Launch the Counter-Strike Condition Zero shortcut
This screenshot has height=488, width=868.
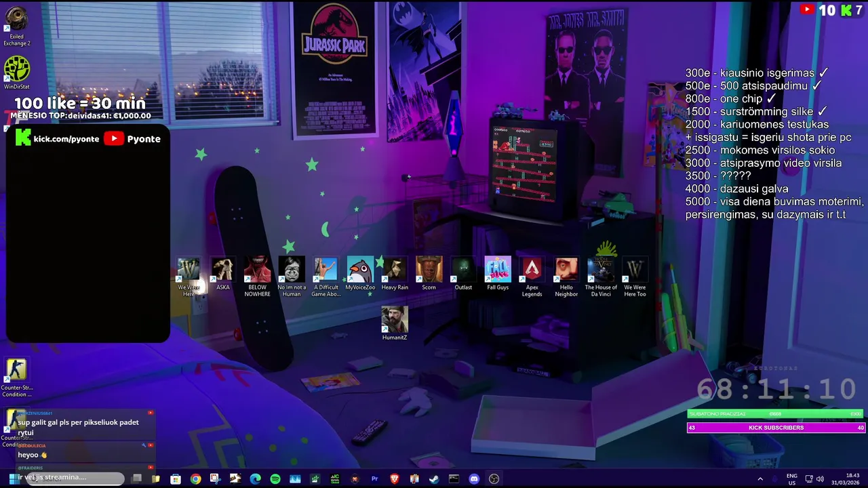pos(16,378)
